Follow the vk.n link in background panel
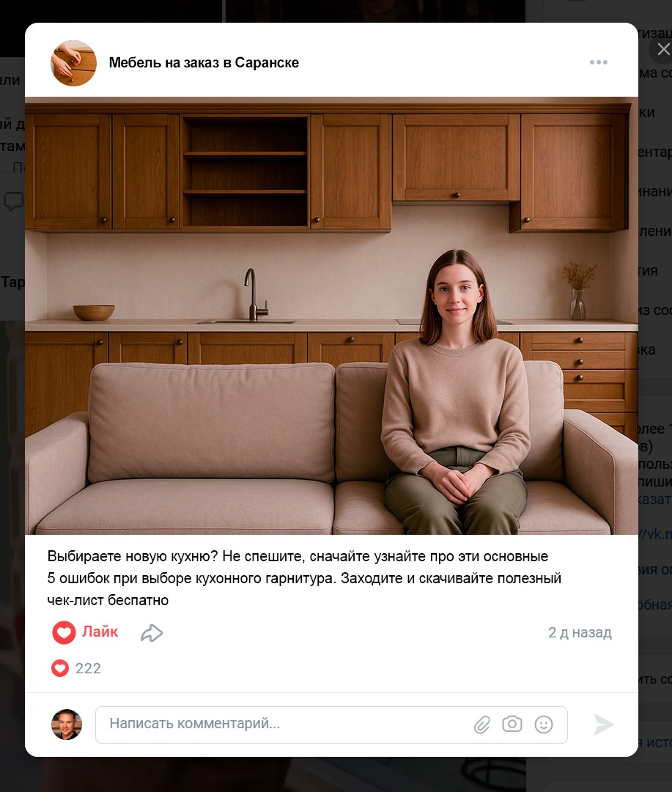 tap(655, 534)
